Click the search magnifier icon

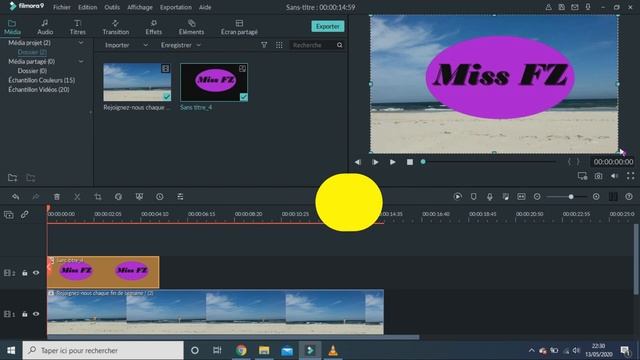click(x=340, y=45)
